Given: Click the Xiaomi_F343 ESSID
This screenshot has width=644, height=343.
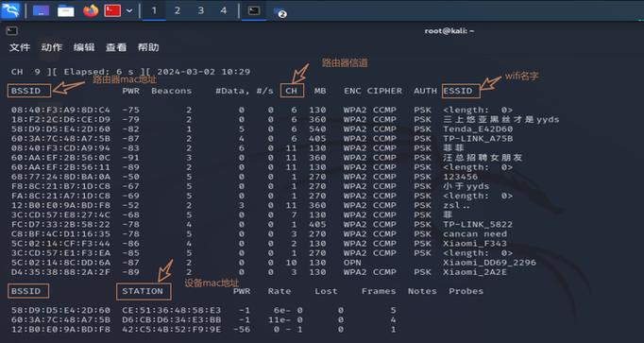Looking at the screenshot, I should 475,244.
